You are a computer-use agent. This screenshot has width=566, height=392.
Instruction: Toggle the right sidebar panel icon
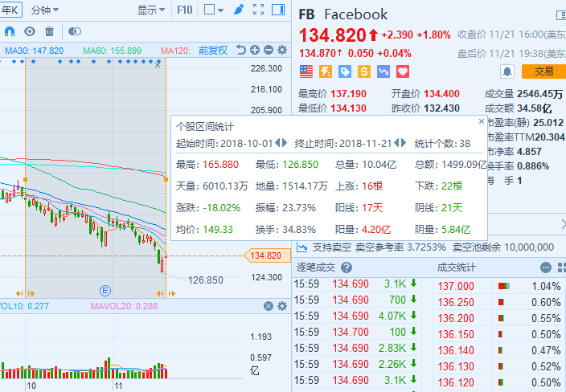click(278, 10)
